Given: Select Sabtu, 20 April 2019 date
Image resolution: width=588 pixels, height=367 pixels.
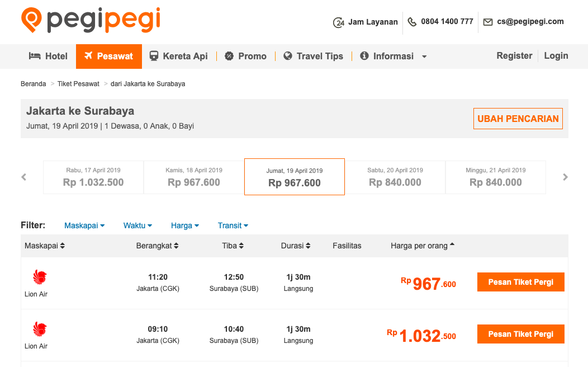Looking at the screenshot, I should coord(395,177).
